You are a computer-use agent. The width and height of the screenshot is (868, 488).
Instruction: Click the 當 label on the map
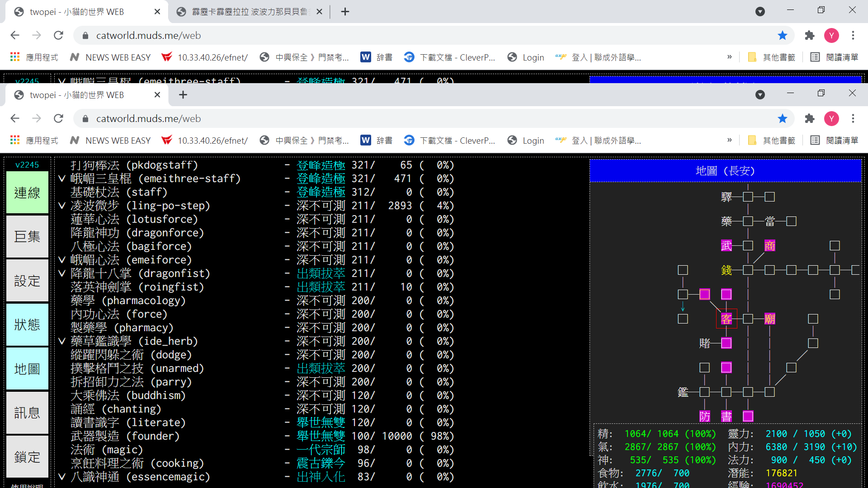pos(770,221)
